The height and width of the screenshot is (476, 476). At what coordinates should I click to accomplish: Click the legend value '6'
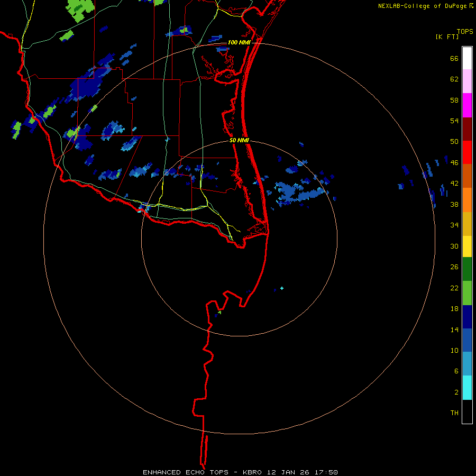[x=456, y=371]
